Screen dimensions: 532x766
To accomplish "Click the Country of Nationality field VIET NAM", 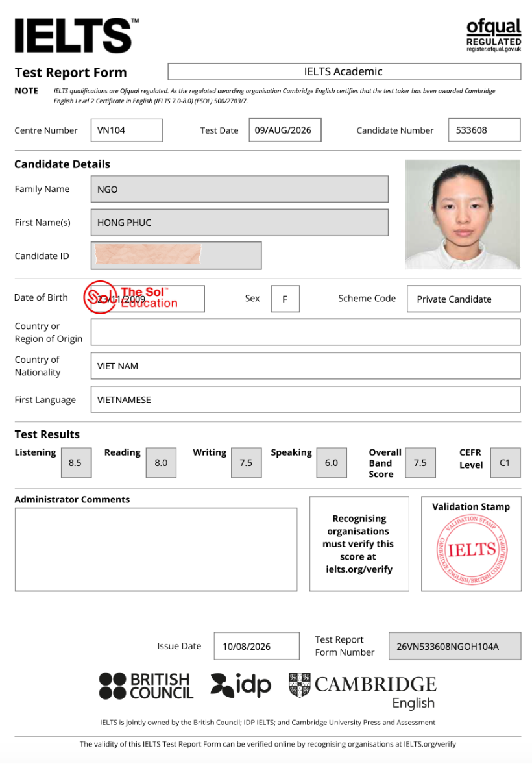I will pos(306,366).
